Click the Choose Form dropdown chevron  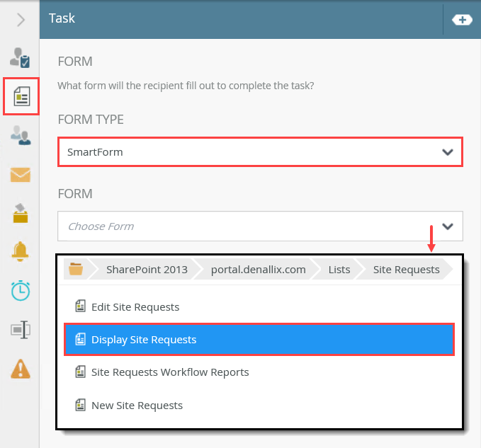448,226
